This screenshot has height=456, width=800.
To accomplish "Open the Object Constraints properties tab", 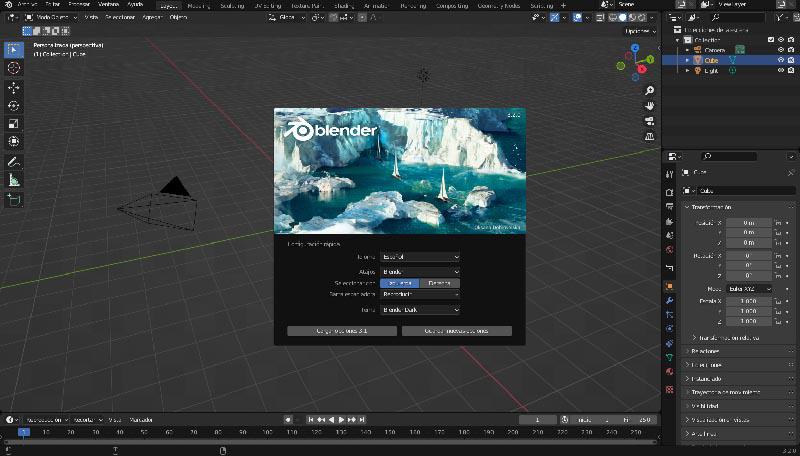I will (x=669, y=343).
